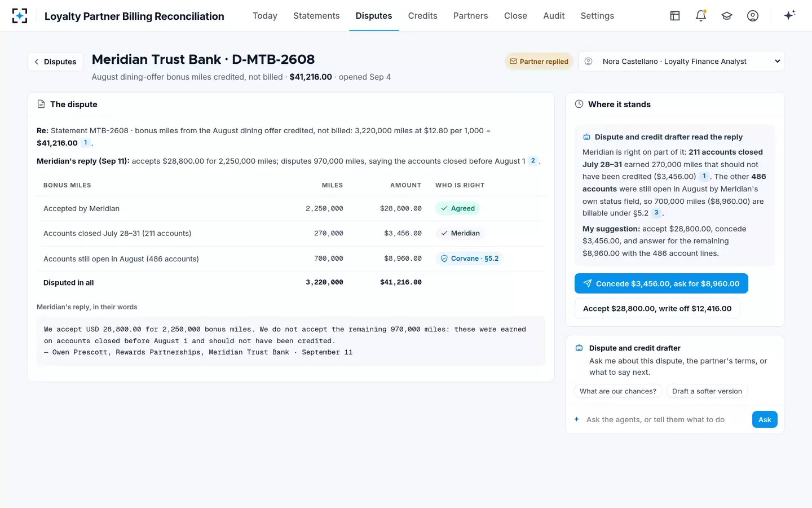812x508 pixels.
Task: Click Accounts still open in August row label
Action: point(121,259)
